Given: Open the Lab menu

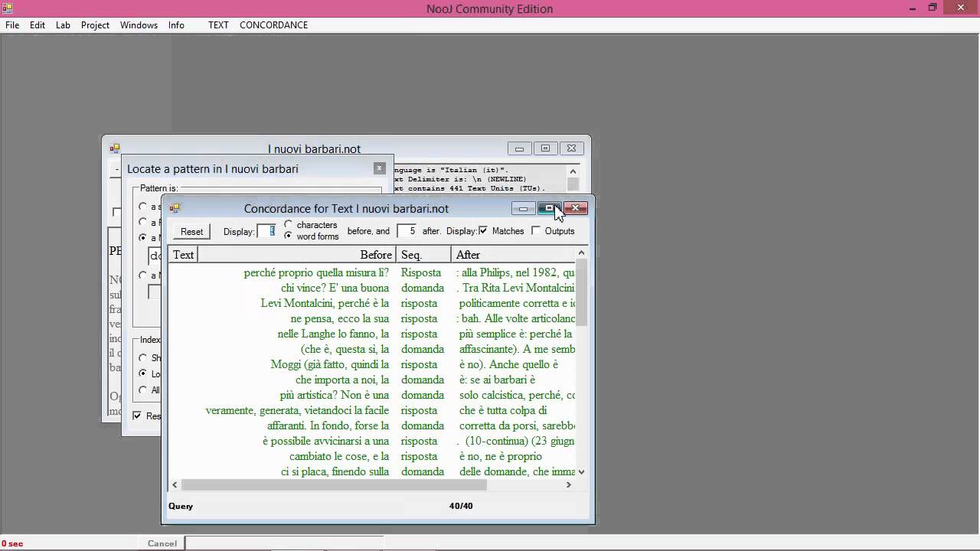Looking at the screenshot, I should click(x=63, y=24).
